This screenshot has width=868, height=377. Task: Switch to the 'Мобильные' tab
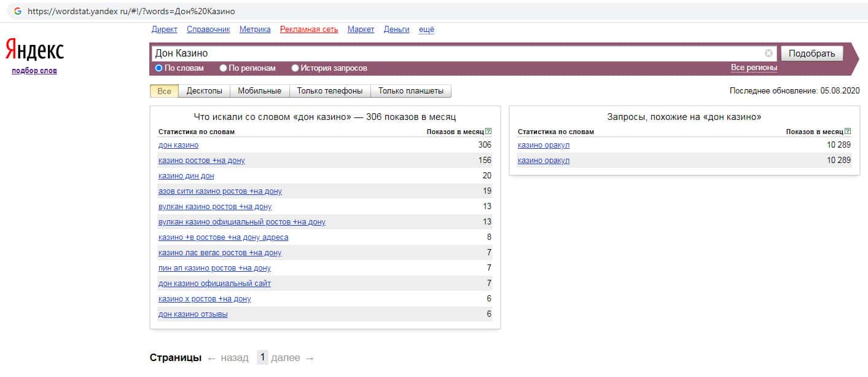click(259, 91)
